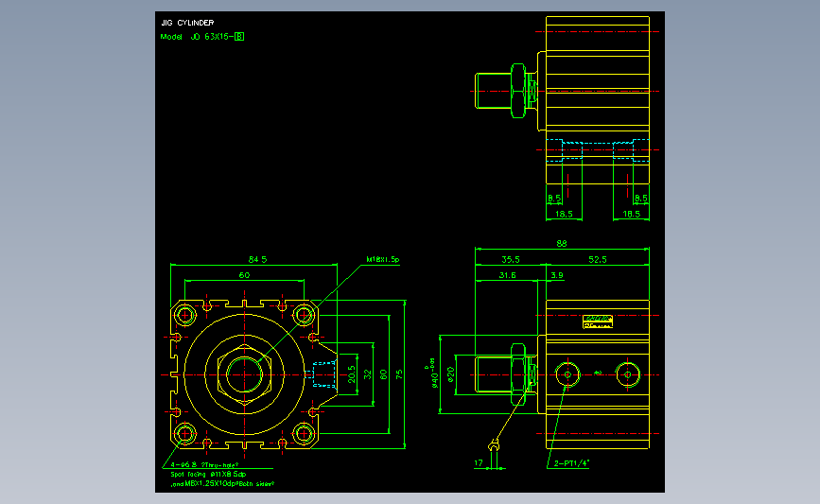Select the "Model JD 63X15-B" label
This screenshot has height=504, width=820.
[x=201, y=37]
